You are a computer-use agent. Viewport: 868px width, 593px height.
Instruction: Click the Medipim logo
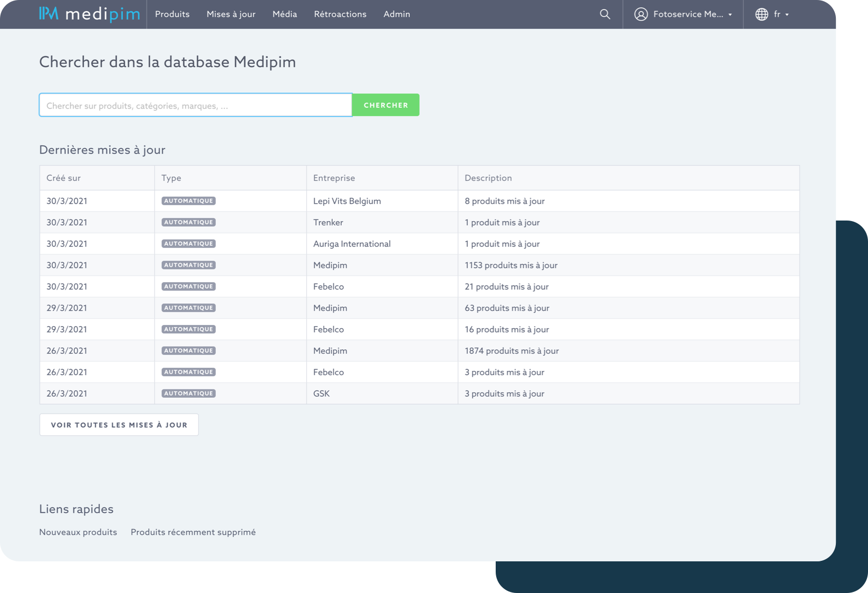[90, 14]
